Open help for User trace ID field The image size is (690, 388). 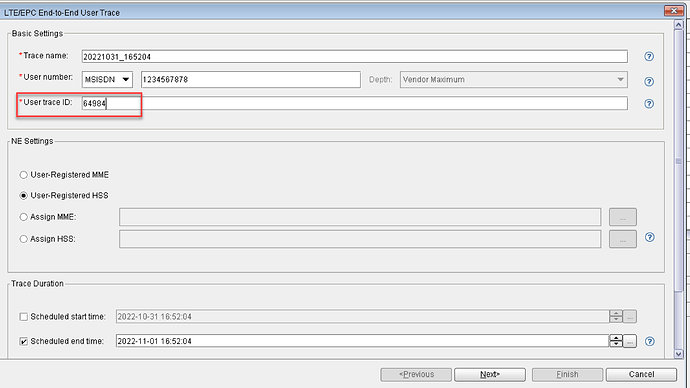click(x=649, y=103)
